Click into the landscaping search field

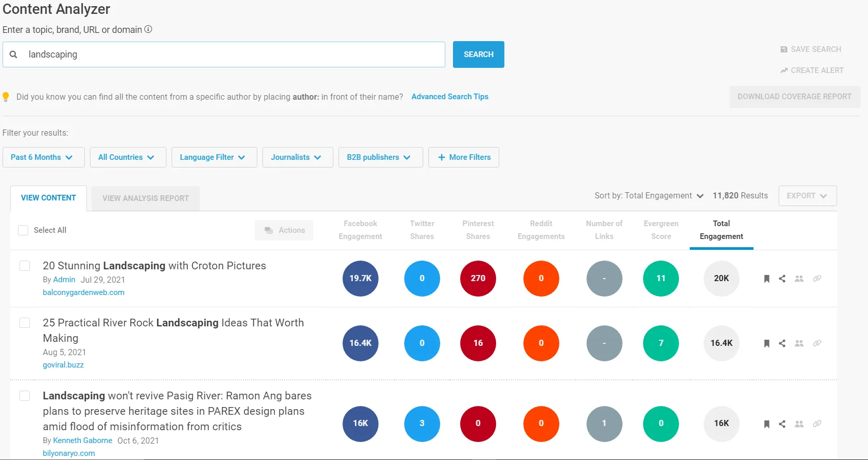coord(231,54)
